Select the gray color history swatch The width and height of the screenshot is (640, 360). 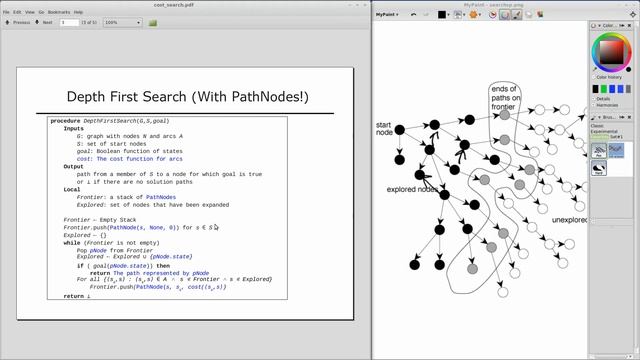pyautogui.click(x=628, y=89)
